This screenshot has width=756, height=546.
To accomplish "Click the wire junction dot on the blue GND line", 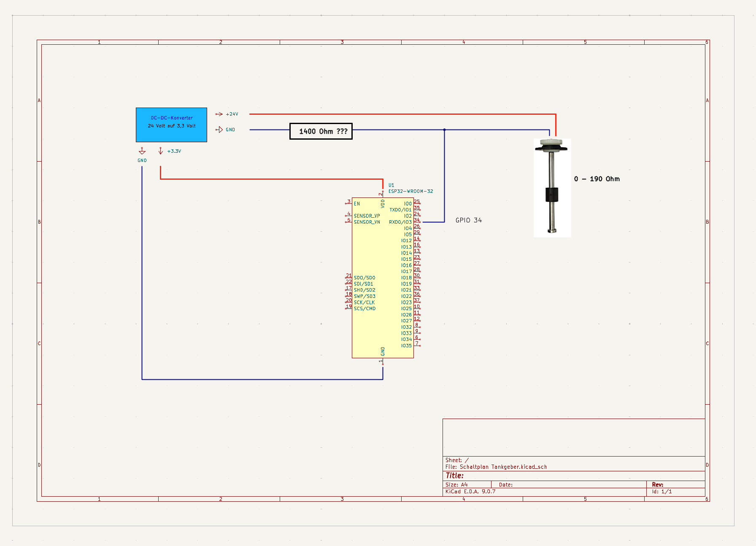I will [444, 130].
